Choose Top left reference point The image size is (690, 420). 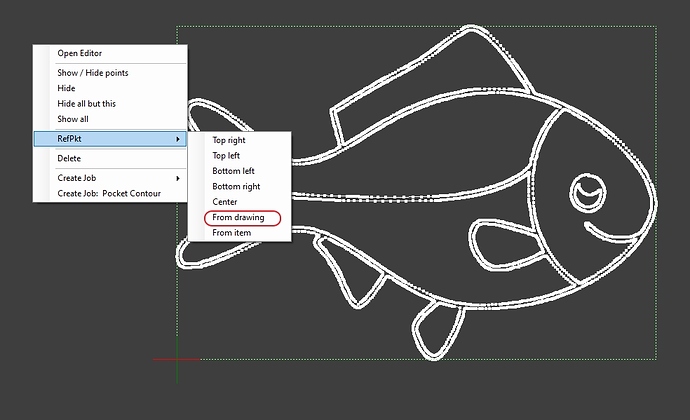(x=226, y=156)
